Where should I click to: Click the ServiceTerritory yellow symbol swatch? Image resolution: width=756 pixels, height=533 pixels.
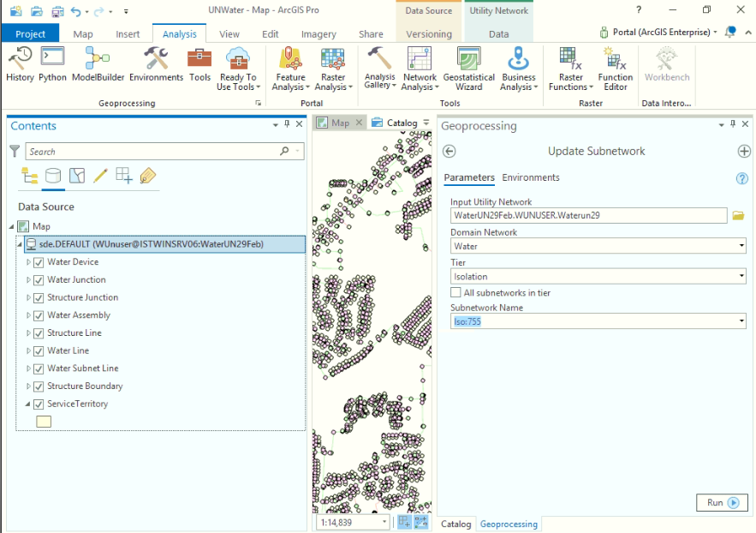(x=44, y=422)
